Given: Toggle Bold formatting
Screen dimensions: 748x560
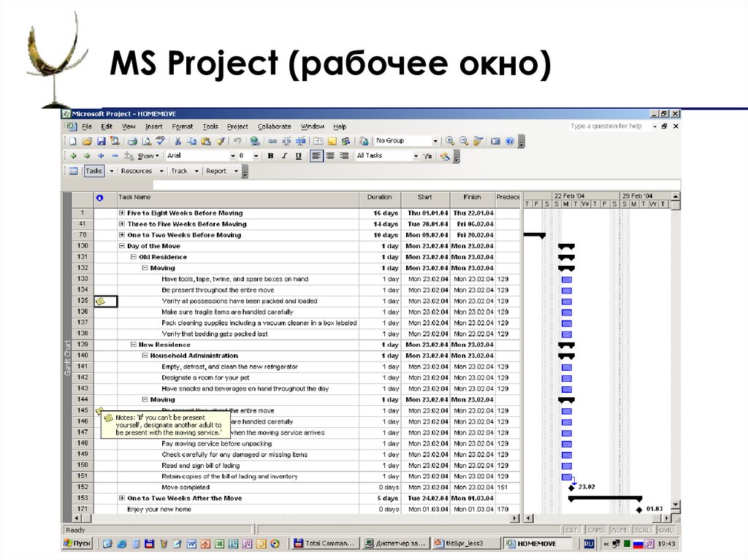Looking at the screenshot, I should [270, 156].
